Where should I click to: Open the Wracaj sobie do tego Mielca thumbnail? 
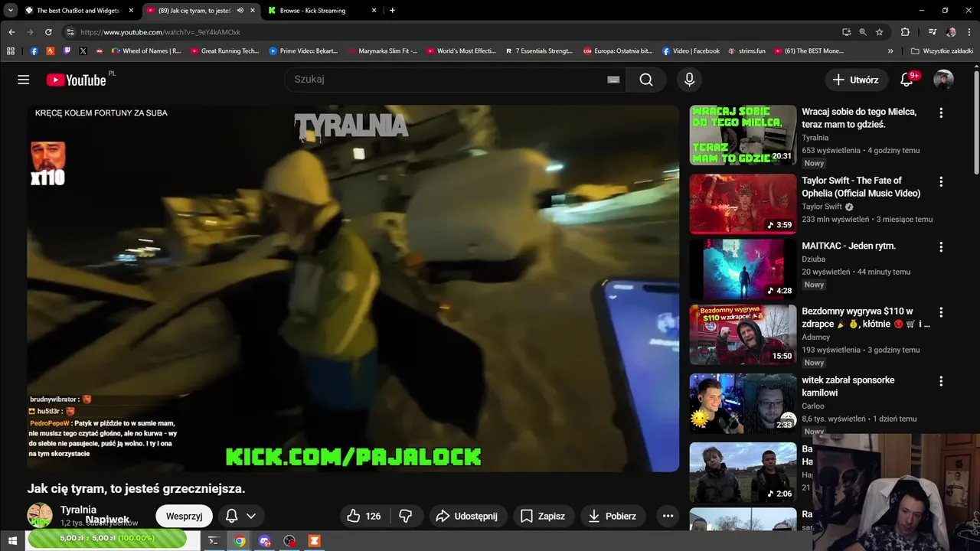tap(743, 135)
